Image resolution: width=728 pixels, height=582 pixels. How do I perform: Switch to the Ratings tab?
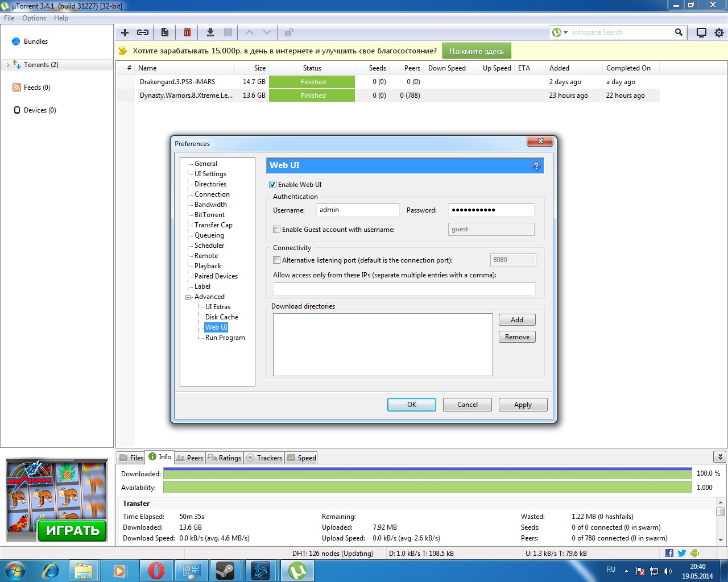(x=225, y=458)
